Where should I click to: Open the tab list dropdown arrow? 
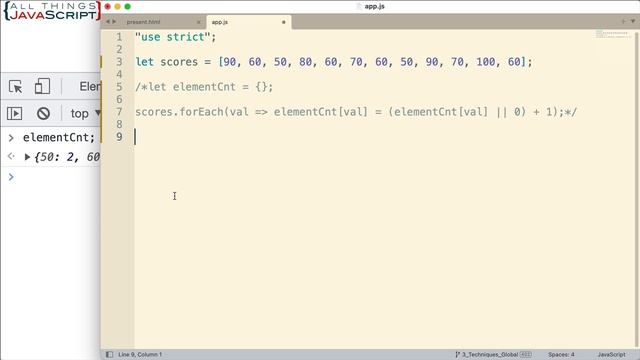click(x=633, y=21)
